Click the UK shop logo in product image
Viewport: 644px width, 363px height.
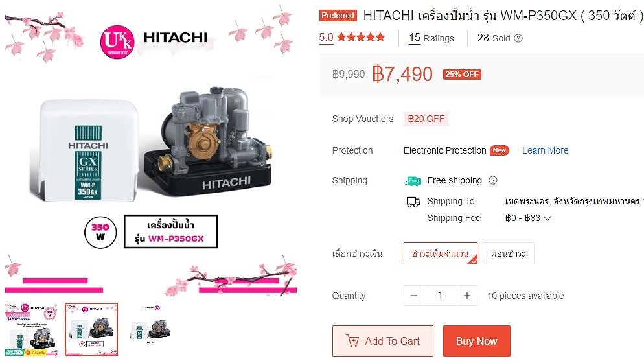point(117,41)
